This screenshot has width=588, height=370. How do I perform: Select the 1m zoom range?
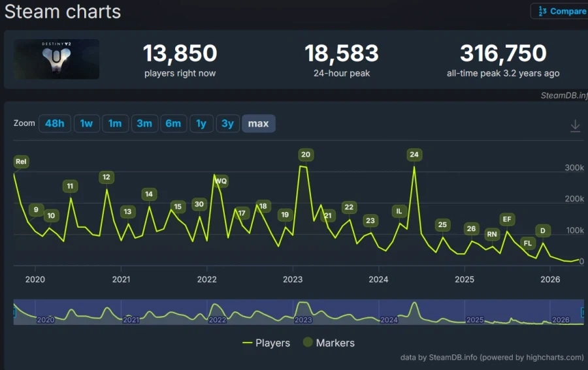tap(115, 123)
